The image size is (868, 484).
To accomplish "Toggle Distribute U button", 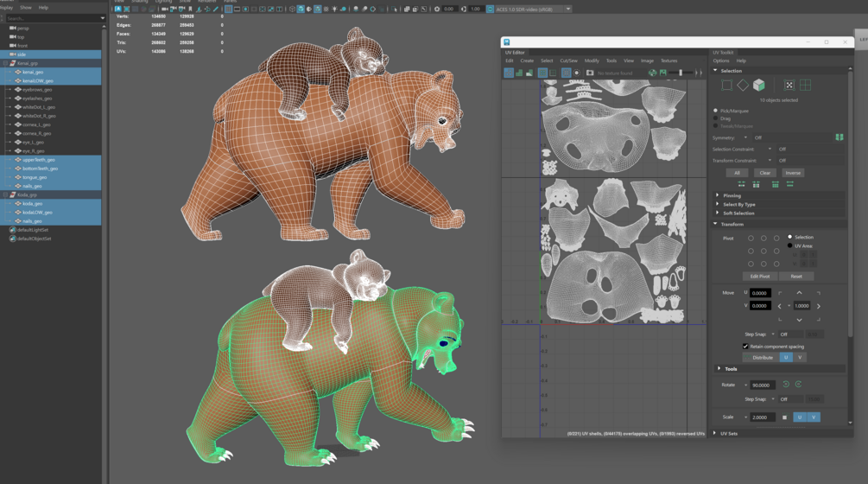I will tap(785, 357).
